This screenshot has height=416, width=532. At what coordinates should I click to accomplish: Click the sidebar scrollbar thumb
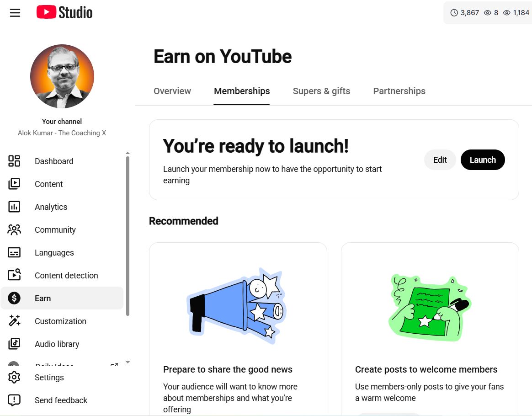(x=128, y=236)
